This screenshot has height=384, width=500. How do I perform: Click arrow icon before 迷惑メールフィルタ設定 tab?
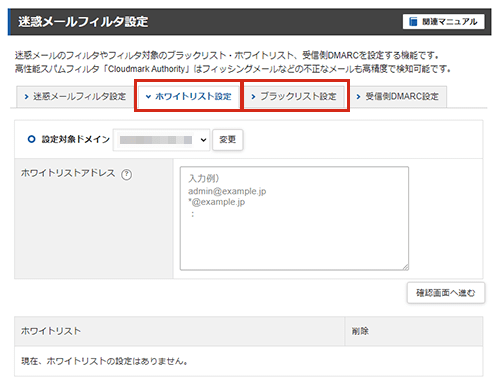26,97
